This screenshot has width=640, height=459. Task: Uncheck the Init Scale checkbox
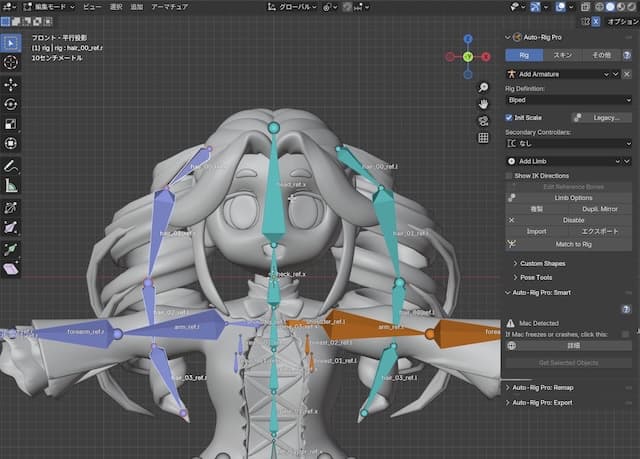509,117
